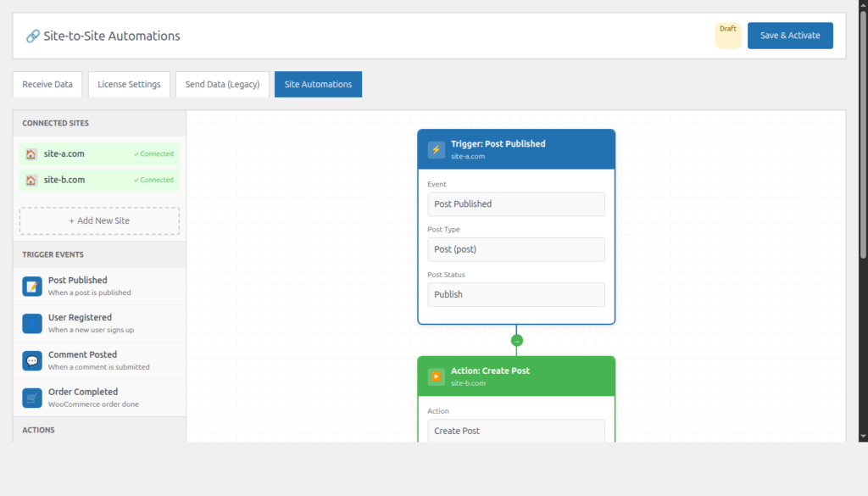Switch to Send Data (Legacy) tab
The image size is (868, 496).
click(x=223, y=84)
